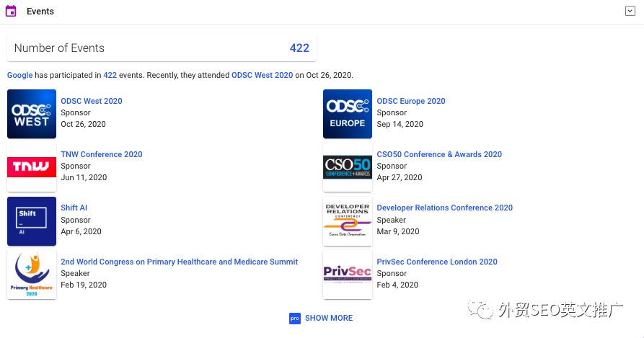
Task: Click the 422 Number of Events value
Action: click(x=299, y=48)
